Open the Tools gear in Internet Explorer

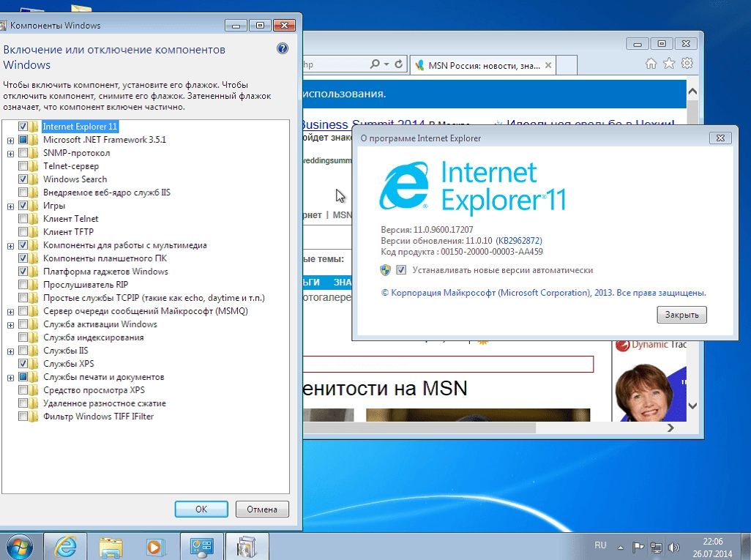click(687, 64)
